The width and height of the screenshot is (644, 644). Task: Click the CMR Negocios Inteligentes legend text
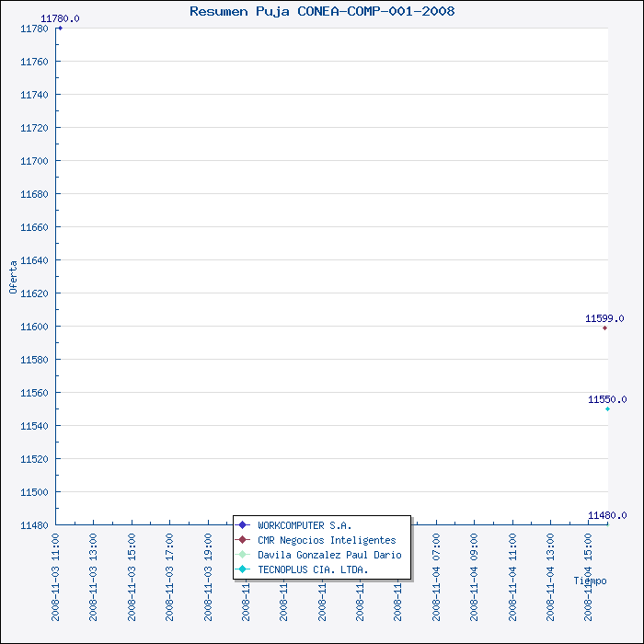click(x=327, y=540)
